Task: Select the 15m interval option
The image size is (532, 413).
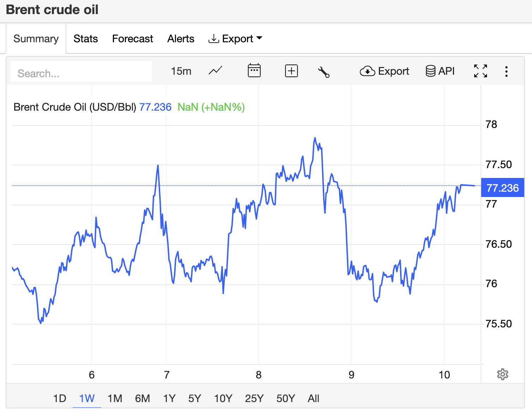Action: coord(181,71)
